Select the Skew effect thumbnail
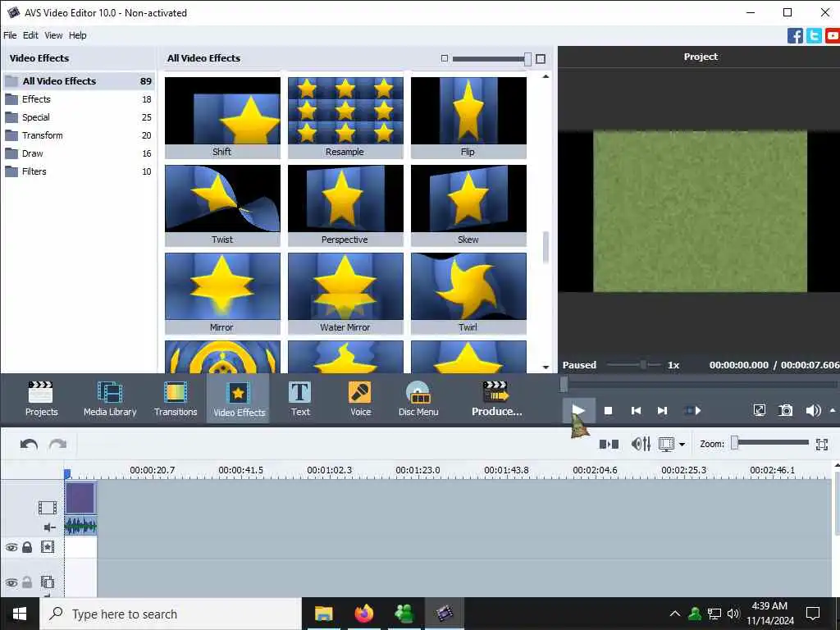 tap(468, 205)
